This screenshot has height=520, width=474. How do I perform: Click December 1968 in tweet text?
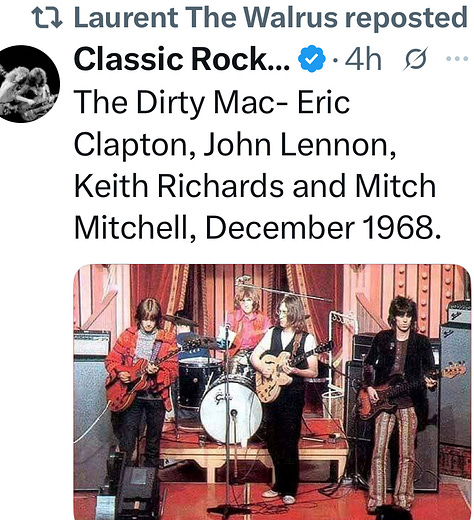[x=323, y=228]
